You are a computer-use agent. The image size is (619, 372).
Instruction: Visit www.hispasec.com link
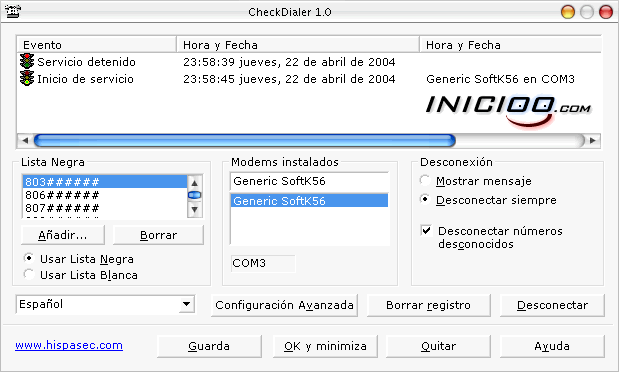69,345
